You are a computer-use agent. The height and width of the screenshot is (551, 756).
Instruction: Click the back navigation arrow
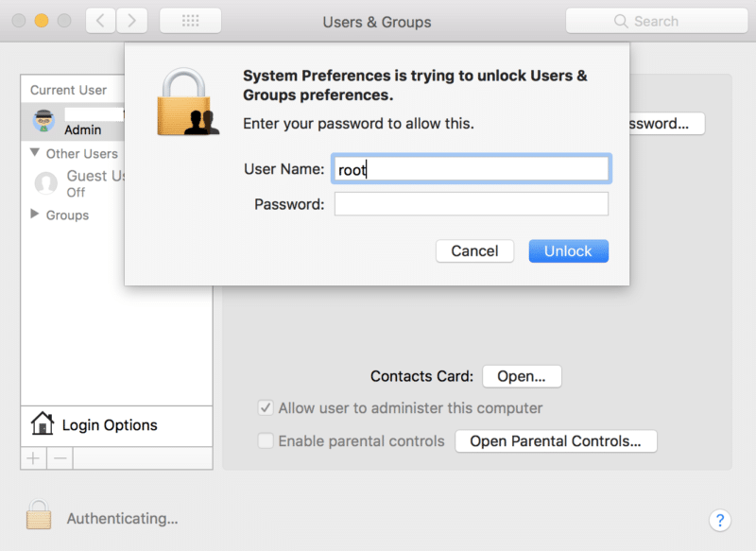pos(100,21)
